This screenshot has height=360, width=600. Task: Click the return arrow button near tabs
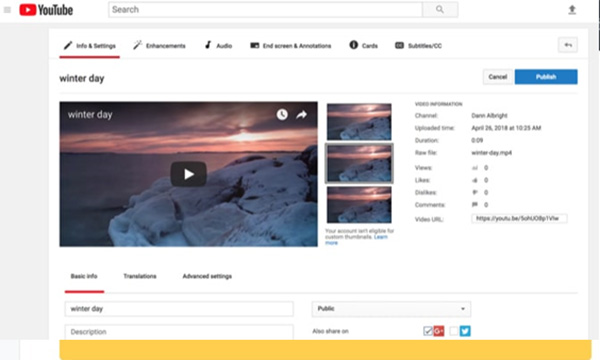tap(568, 45)
